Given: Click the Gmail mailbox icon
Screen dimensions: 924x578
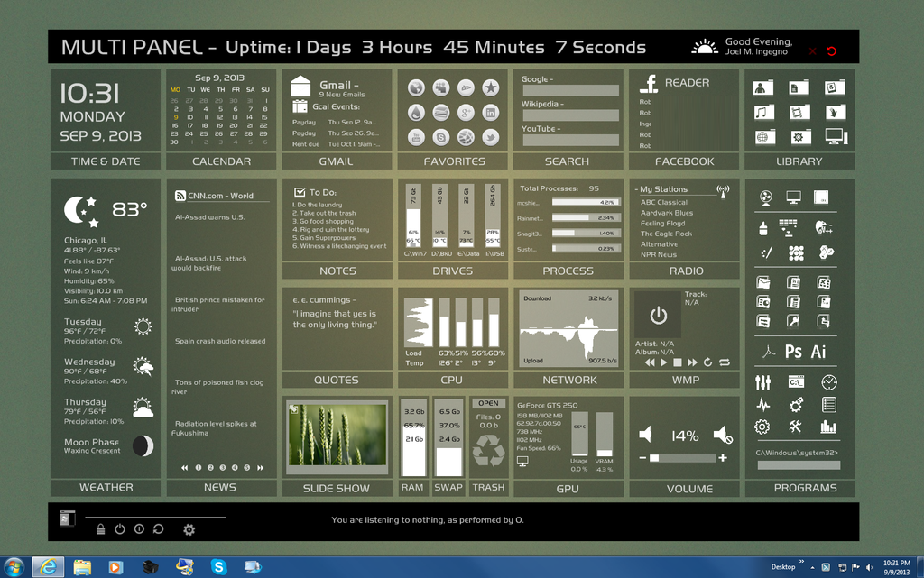Looking at the screenshot, I should (x=300, y=86).
